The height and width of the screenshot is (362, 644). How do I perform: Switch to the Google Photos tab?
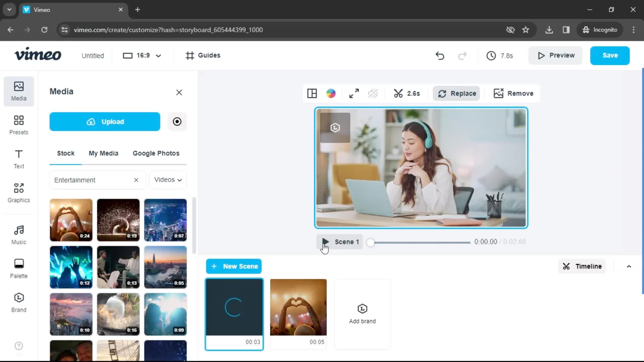156,153
